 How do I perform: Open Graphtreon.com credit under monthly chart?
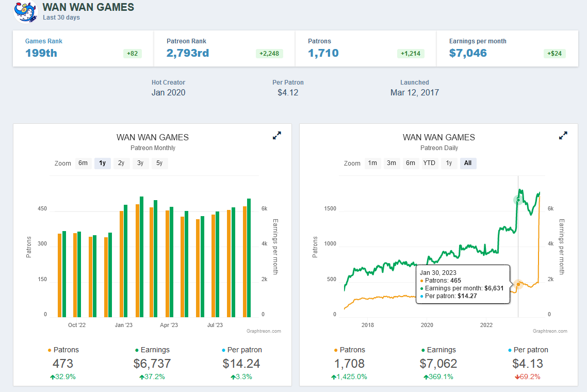coord(264,331)
